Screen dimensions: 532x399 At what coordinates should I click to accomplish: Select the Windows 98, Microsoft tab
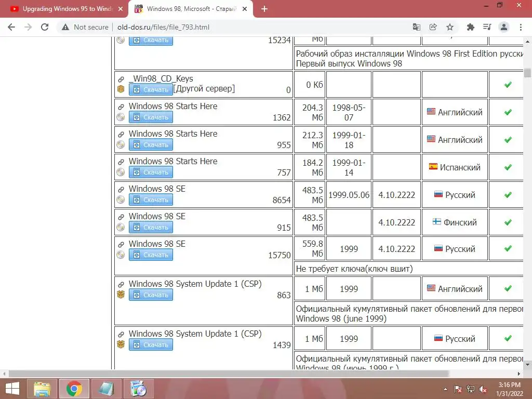click(x=191, y=9)
